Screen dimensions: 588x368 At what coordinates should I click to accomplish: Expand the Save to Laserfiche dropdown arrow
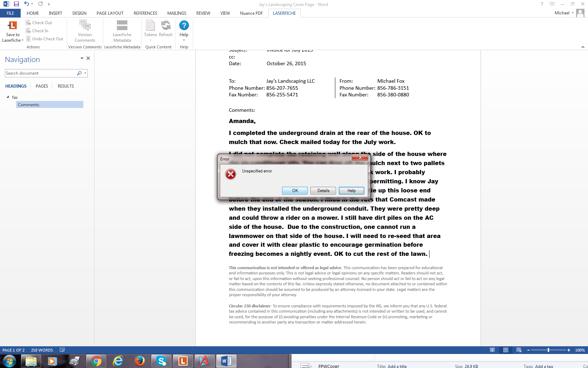coord(22,40)
